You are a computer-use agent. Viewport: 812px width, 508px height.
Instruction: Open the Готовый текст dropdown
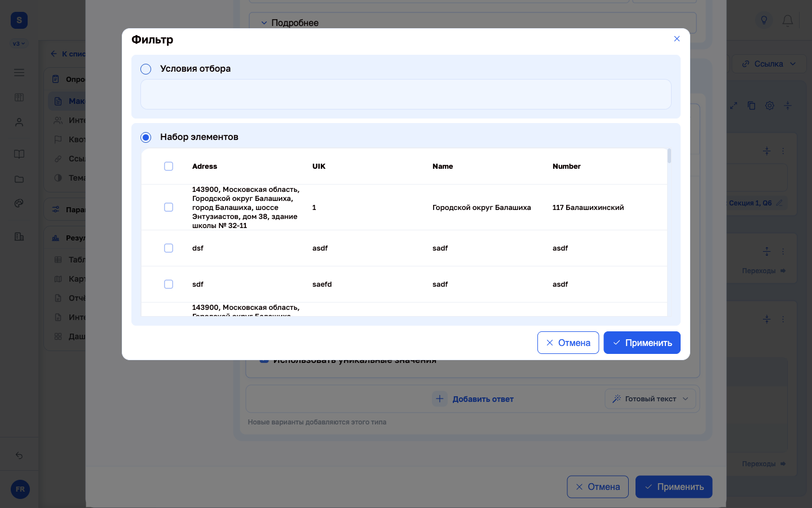[x=650, y=398]
